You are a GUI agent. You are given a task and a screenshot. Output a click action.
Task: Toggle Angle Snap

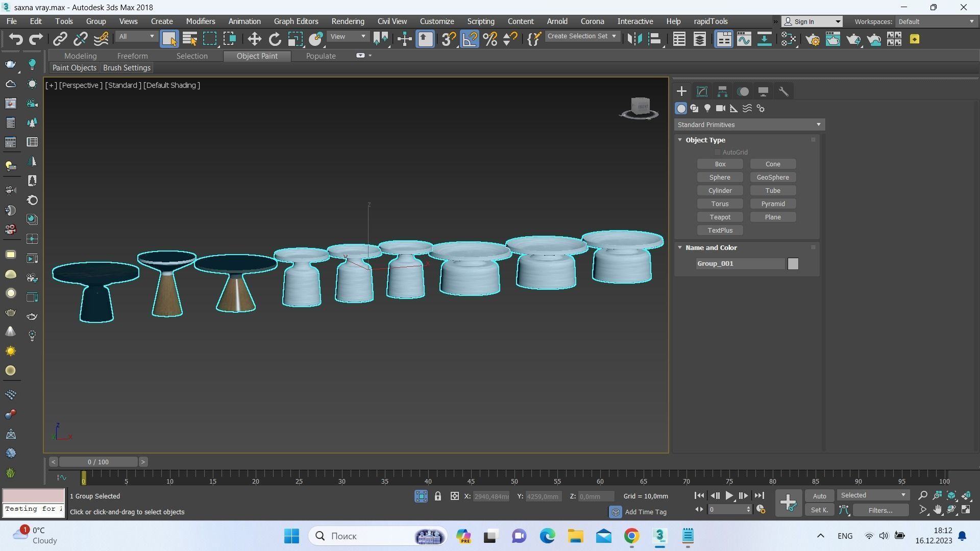[470, 39]
